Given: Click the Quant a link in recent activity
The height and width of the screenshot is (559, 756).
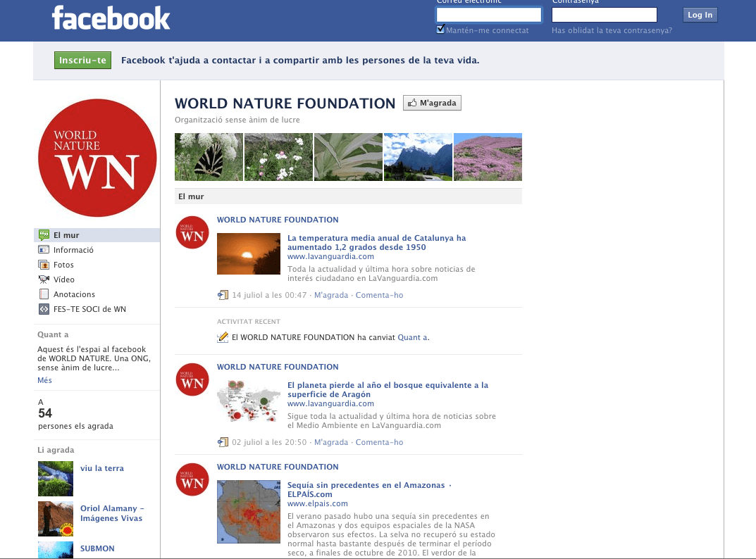Looking at the screenshot, I should click(x=413, y=337).
